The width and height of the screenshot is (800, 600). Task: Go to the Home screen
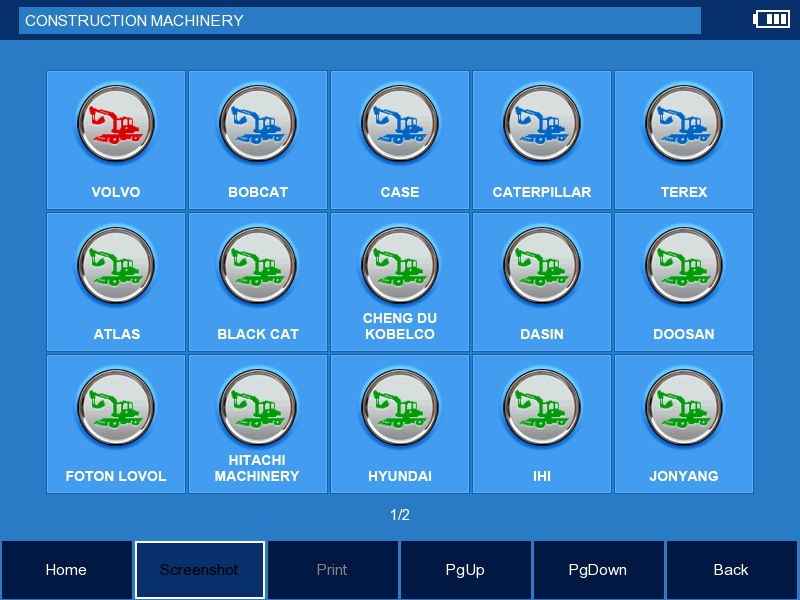coord(66,569)
